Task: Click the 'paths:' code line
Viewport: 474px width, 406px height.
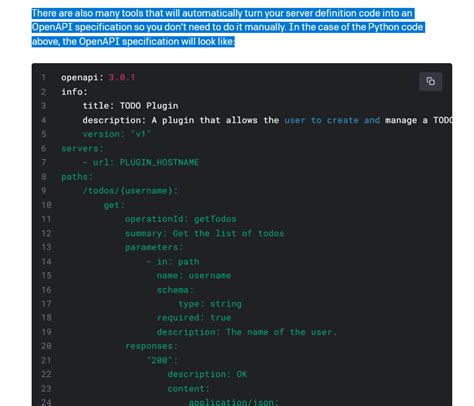Action: click(x=77, y=177)
